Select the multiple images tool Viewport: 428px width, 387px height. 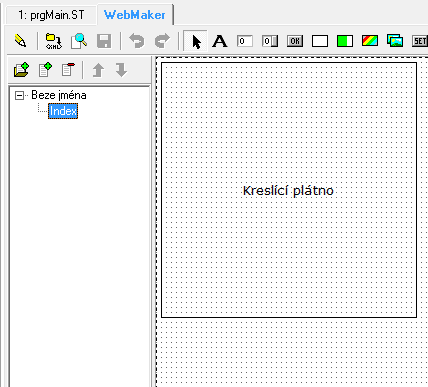(x=395, y=41)
